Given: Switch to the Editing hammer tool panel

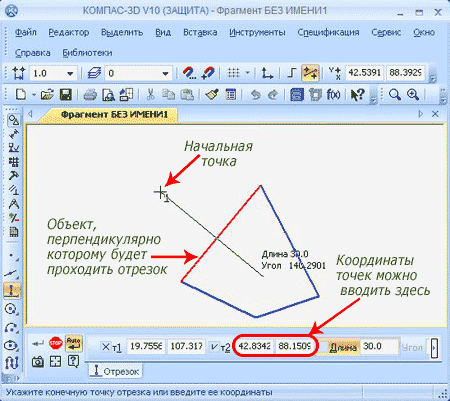Looking at the screenshot, I should (x=13, y=176).
